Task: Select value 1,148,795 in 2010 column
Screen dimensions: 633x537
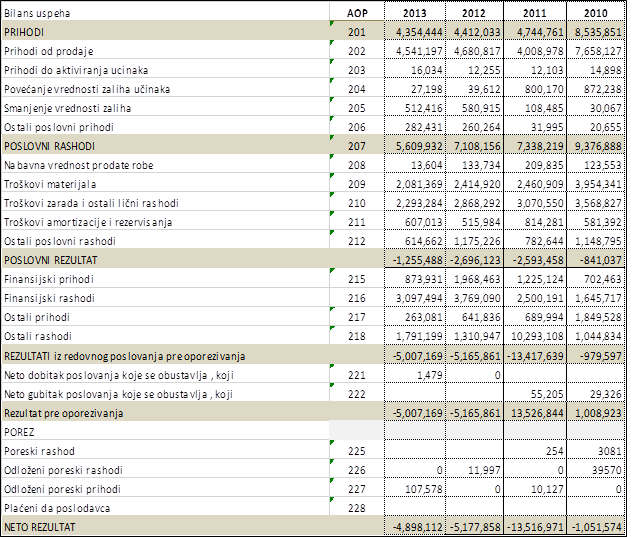Action: pyautogui.click(x=598, y=241)
